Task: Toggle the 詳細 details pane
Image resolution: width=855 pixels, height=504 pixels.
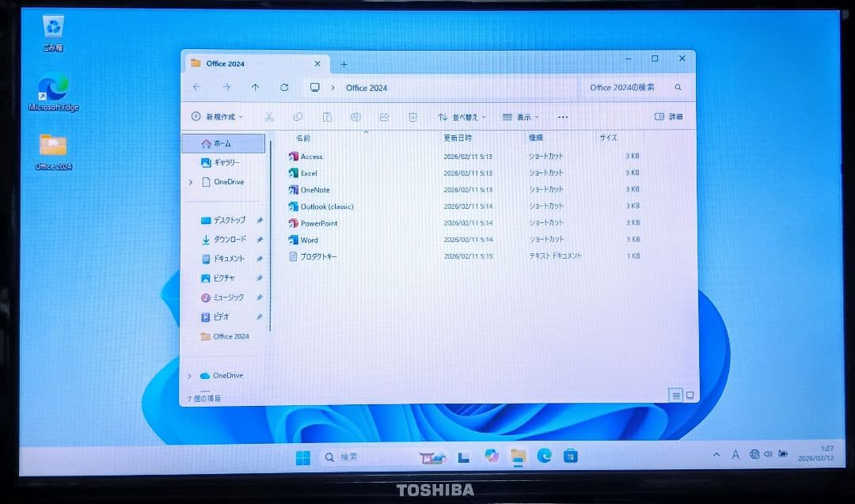Action: click(668, 116)
